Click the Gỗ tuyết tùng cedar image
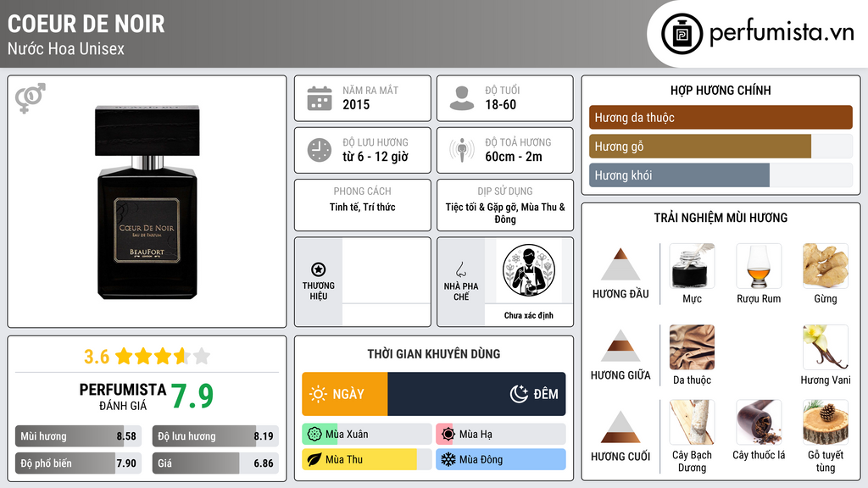 coord(826,423)
